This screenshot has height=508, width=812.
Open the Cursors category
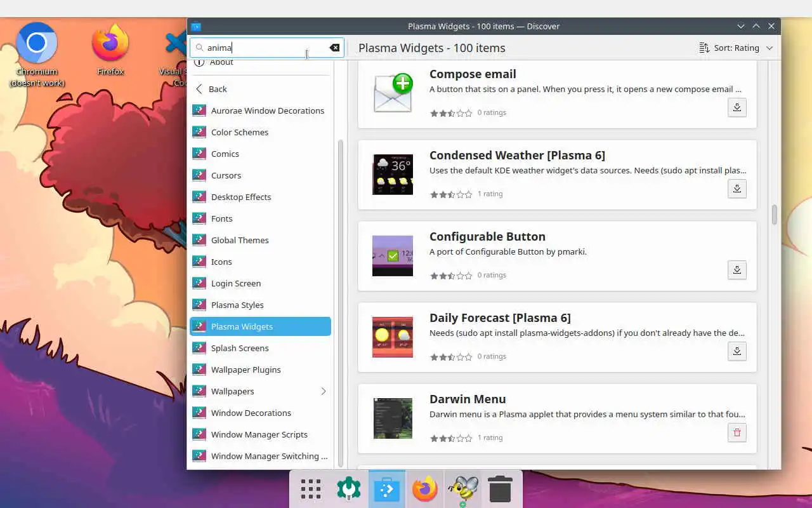pos(260,175)
